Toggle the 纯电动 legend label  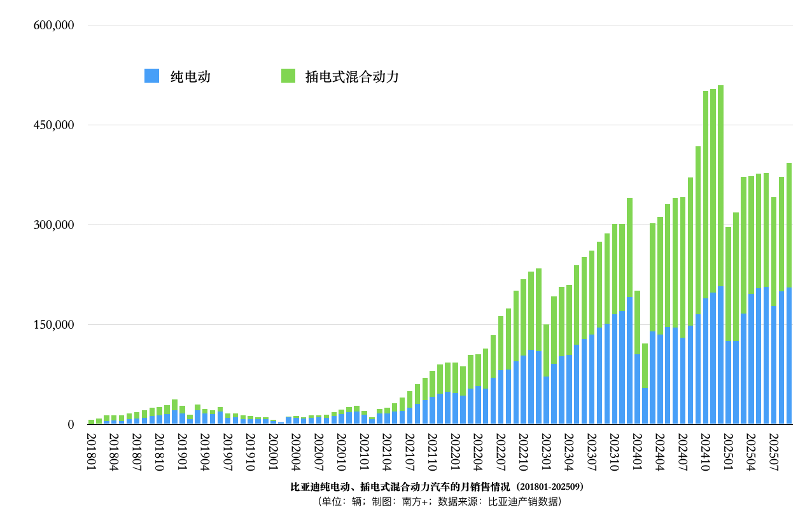click(x=190, y=77)
